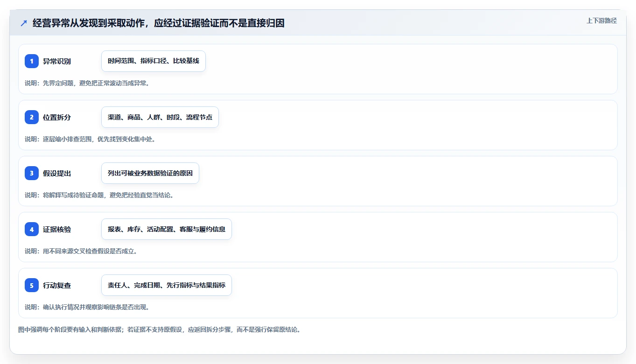The image size is (636, 364).
Task: Click the 假设提出 step heading
Action: (x=57, y=173)
